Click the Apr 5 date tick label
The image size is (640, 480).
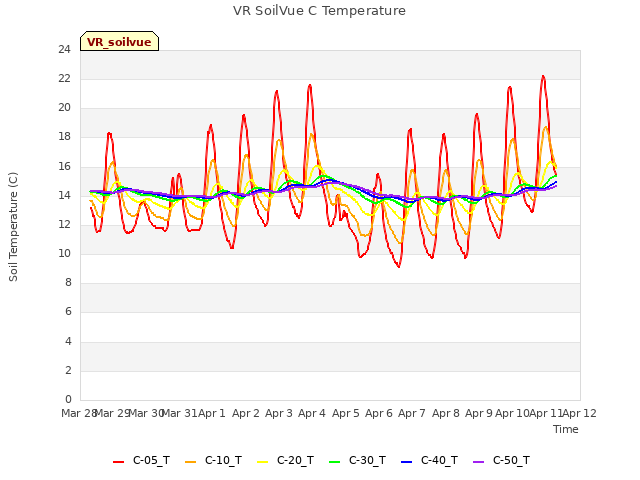346,413
